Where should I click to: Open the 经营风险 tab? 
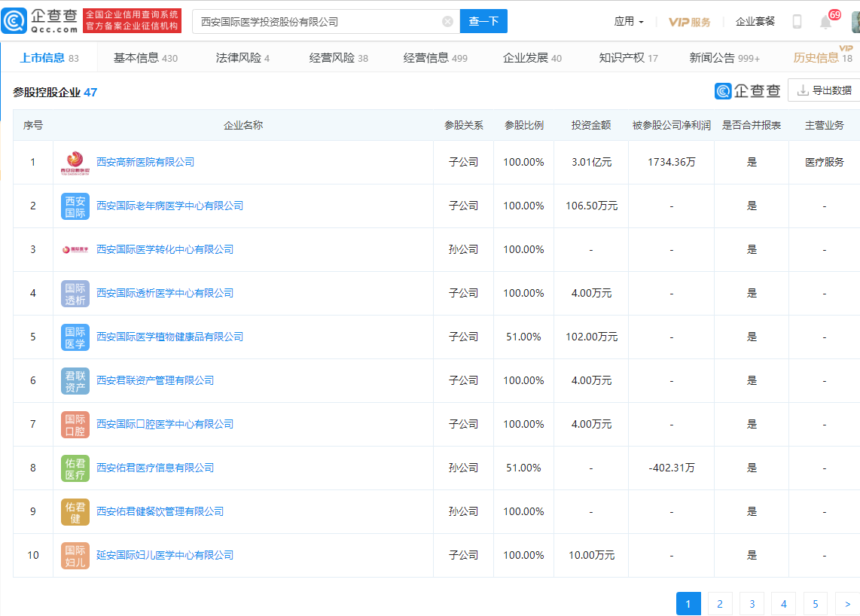click(x=338, y=57)
